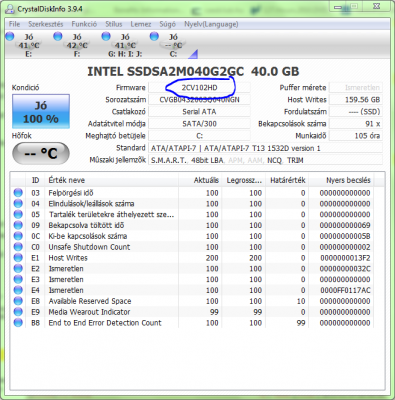Viewport: 395px width, 400px height.
Task: Open the Funkció menu
Action: (84, 24)
